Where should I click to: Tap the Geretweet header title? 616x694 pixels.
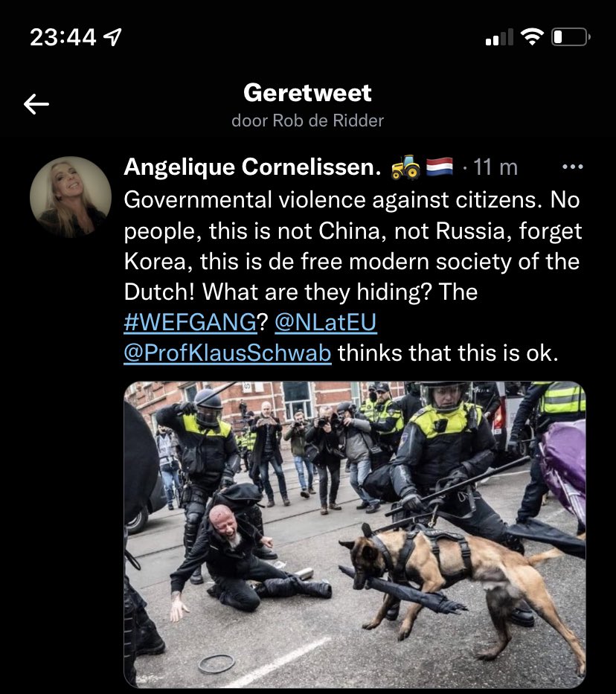point(307,93)
